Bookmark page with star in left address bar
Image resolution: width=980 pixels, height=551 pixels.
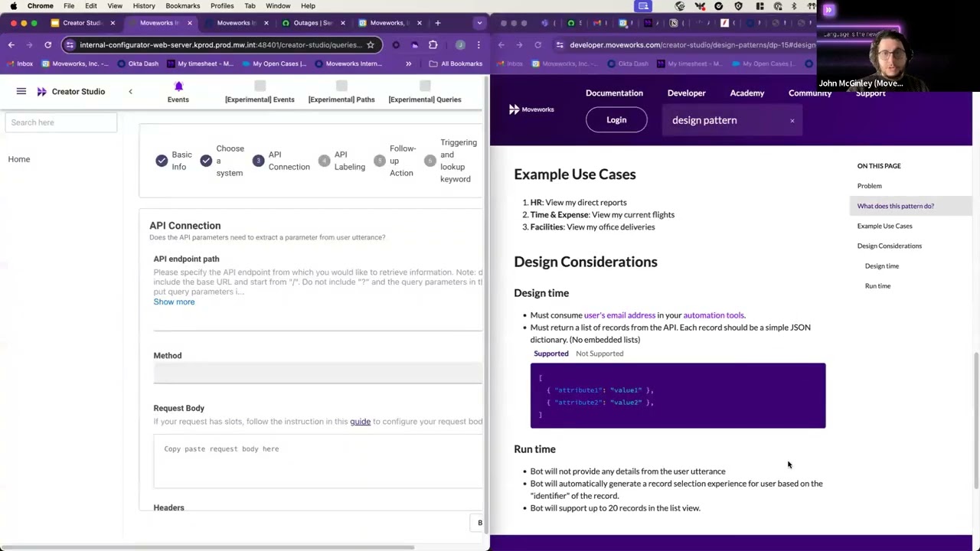[x=371, y=44]
